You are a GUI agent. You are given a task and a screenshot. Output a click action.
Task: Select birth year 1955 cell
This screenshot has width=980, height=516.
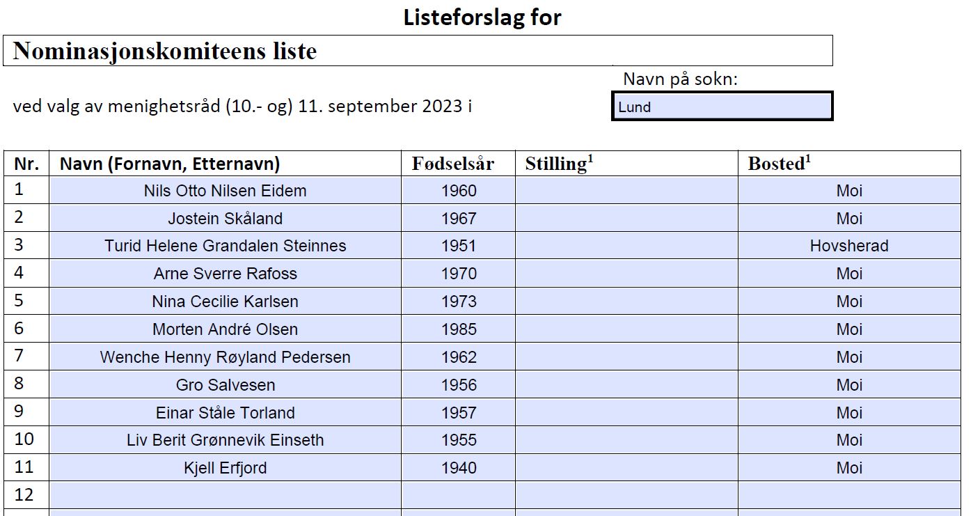coord(458,440)
